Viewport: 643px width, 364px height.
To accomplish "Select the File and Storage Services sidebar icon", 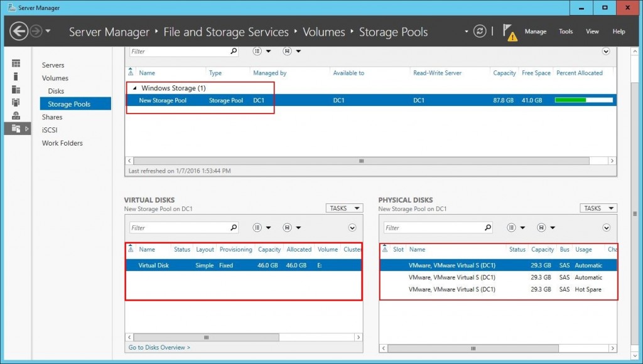I will pos(17,127).
